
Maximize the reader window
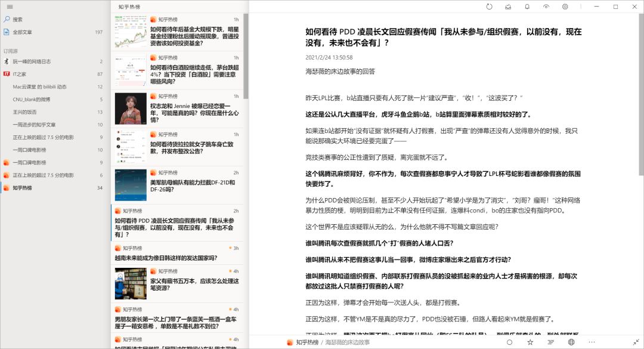tap(615, 7)
